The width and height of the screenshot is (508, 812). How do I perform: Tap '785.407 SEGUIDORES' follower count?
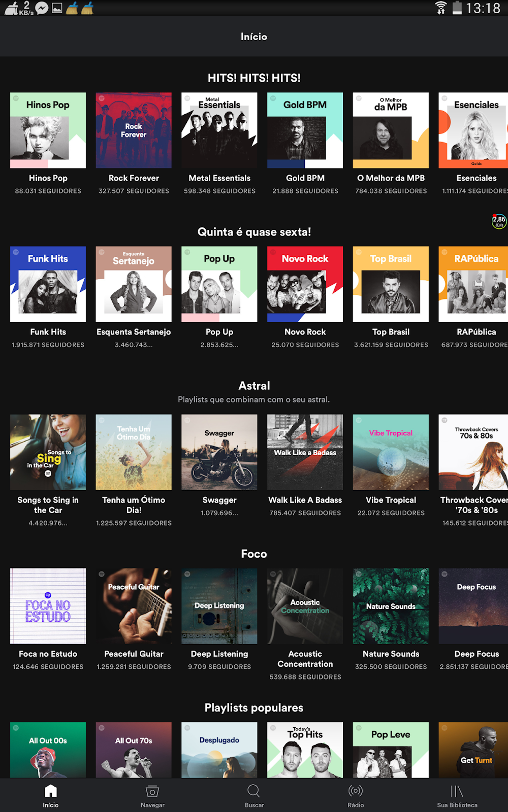(x=305, y=513)
